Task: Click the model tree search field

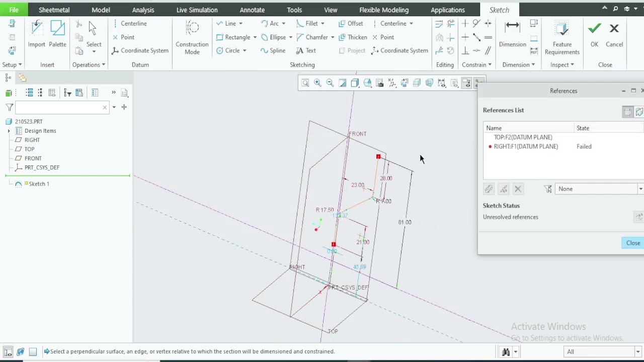Action: 62,107
